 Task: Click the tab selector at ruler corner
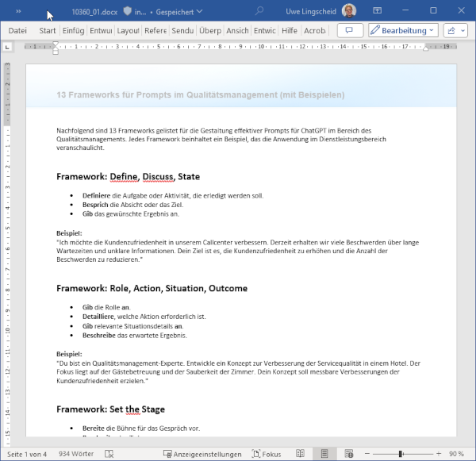pyautogui.click(x=9, y=47)
